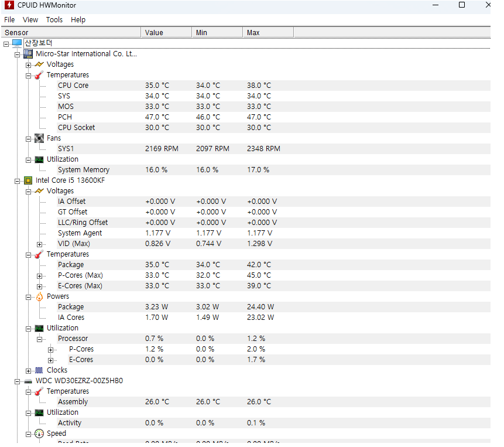Click the Min column header

click(x=217, y=32)
